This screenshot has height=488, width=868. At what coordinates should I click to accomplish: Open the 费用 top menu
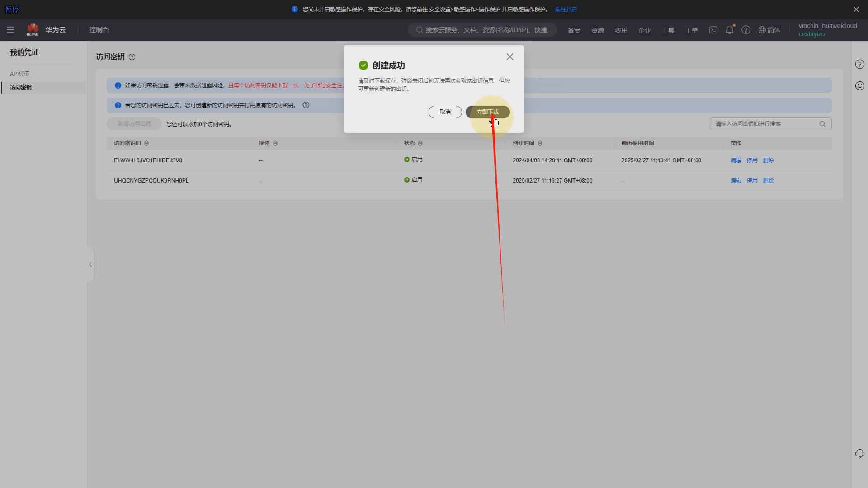point(621,30)
